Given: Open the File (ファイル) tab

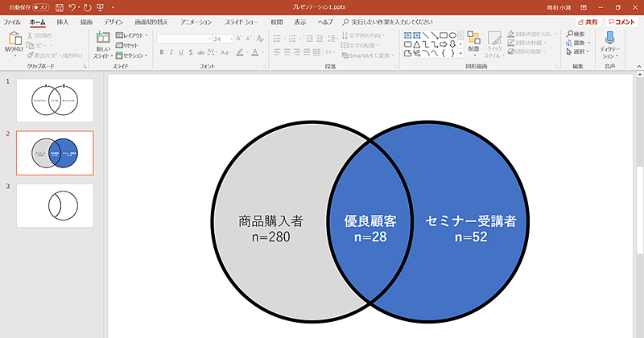Looking at the screenshot, I should click(x=12, y=23).
